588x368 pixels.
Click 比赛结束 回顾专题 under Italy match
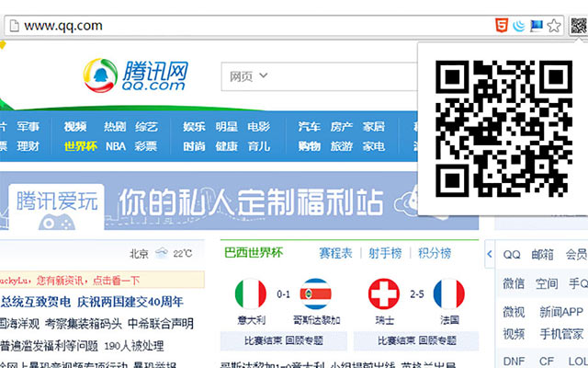(284, 340)
